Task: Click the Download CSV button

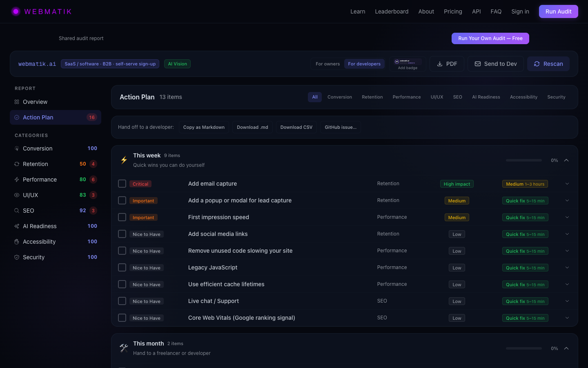Action: pyautogui.click(x=296, y=127)
